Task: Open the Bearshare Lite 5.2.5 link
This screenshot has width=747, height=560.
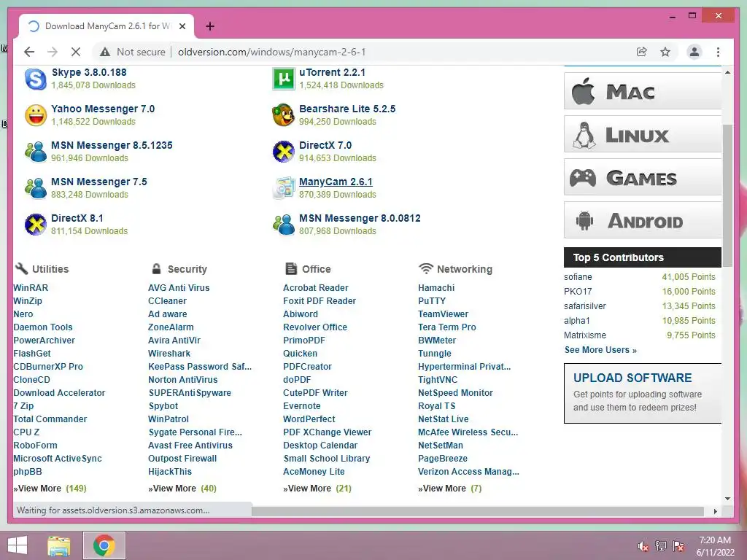Action: click(x=347, y=109)
